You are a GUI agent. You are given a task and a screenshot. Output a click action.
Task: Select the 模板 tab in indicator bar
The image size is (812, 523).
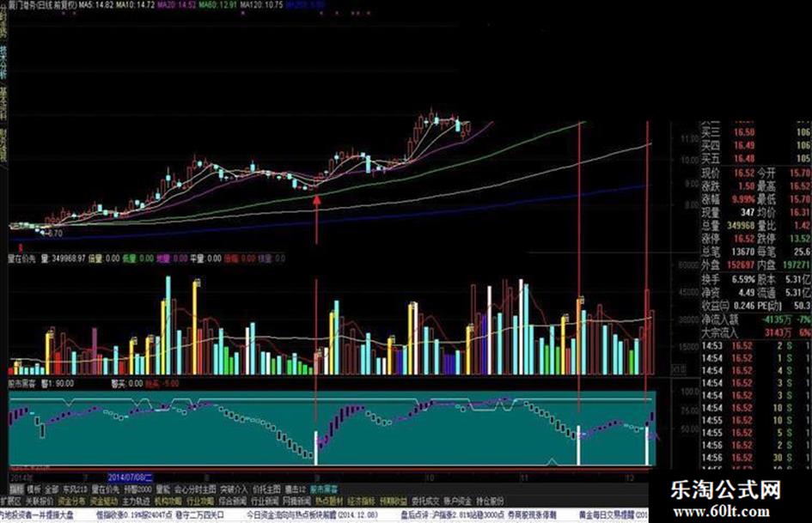34,490
